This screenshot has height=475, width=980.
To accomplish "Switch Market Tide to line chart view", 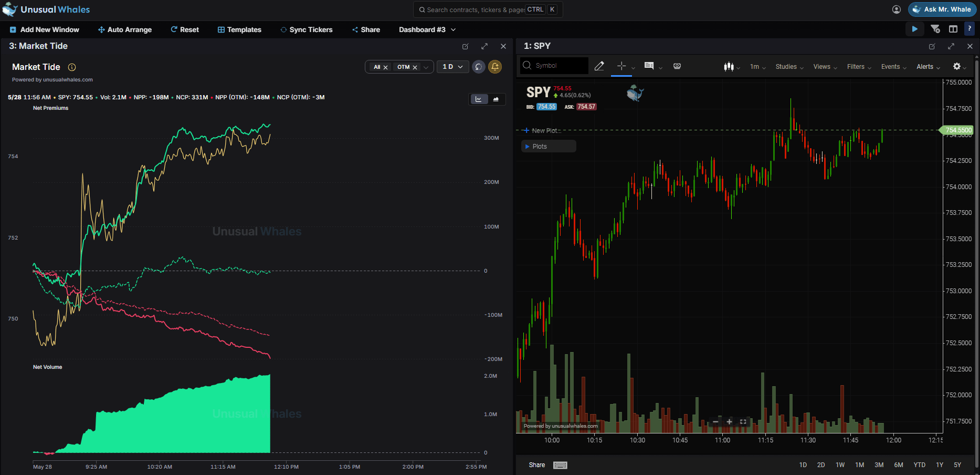I will [479, 99].
